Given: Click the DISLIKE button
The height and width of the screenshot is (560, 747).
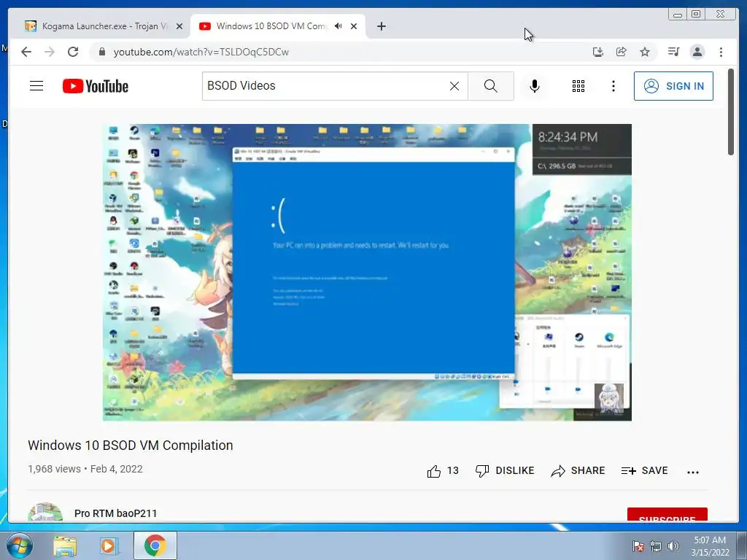Looking at the screenshot, I should 505,471.
